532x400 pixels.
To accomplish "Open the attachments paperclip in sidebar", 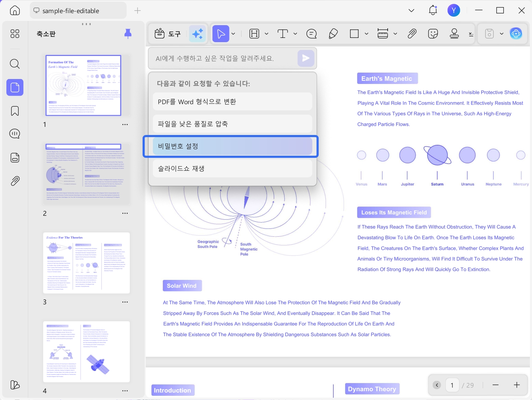I will [x=15, y=181].
